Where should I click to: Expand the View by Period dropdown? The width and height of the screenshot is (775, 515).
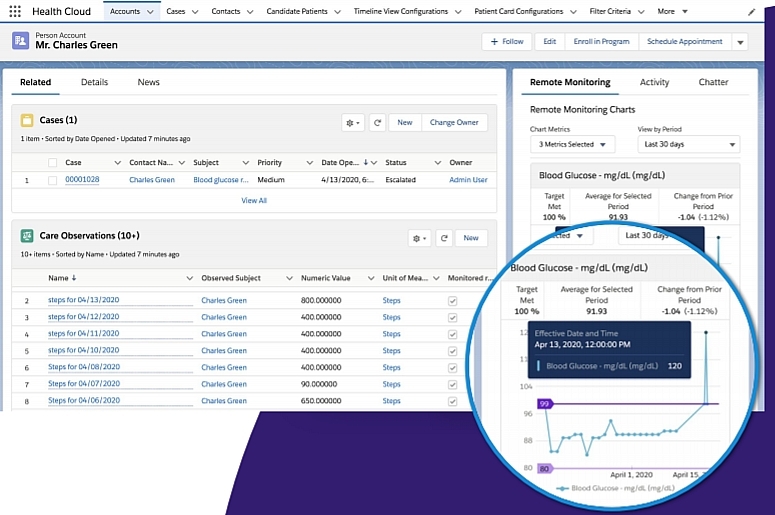[688, 144]
